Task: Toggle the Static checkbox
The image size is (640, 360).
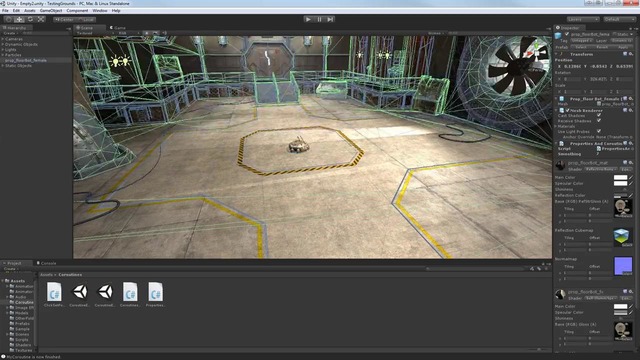Action: 615,34
